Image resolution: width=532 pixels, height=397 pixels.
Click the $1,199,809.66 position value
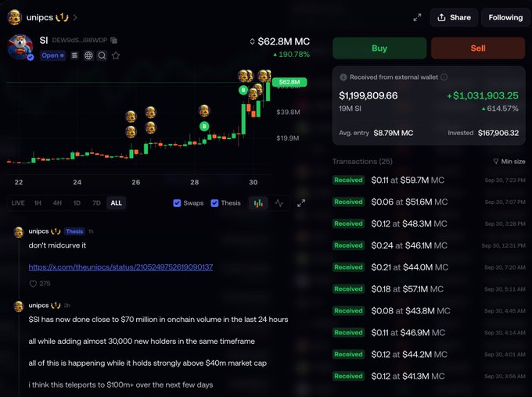coord(368,95)
